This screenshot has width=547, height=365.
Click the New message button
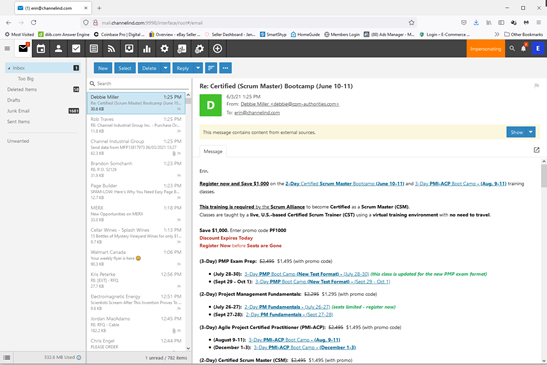(x=103, y=68)
